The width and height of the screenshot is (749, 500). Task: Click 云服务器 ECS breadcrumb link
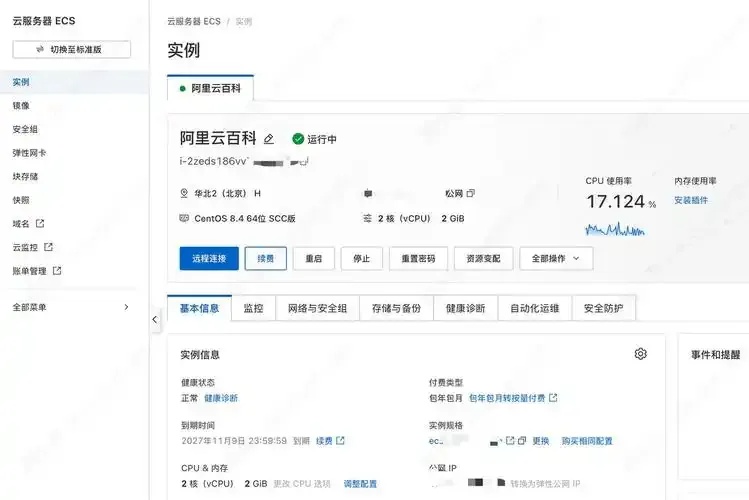point(194,21)
